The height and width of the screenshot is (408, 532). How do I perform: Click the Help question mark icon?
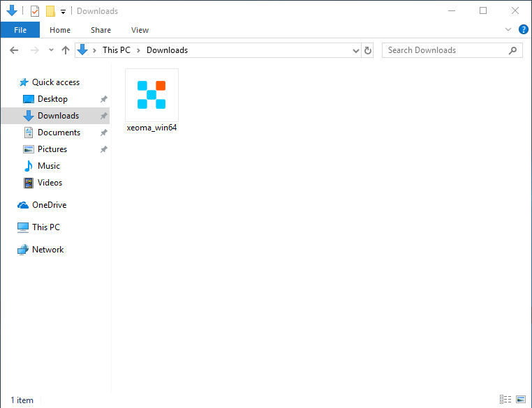point(523,30)
